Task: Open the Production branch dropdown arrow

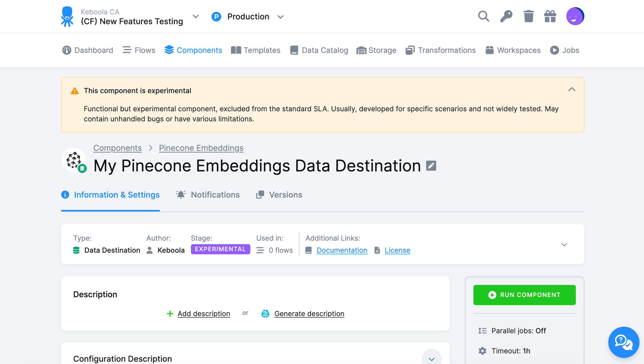Action: [280, 17]
